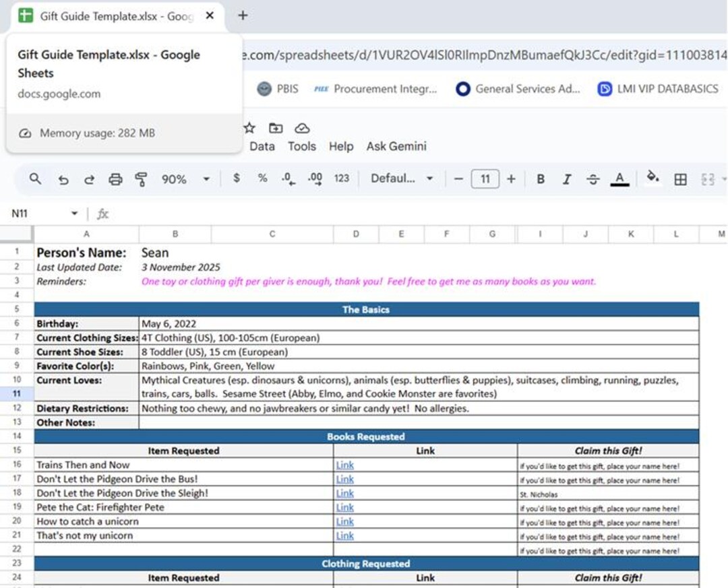Toggle strikethrough formatting
The width and height of the screenshot is (728, 588).
point(593,178)
